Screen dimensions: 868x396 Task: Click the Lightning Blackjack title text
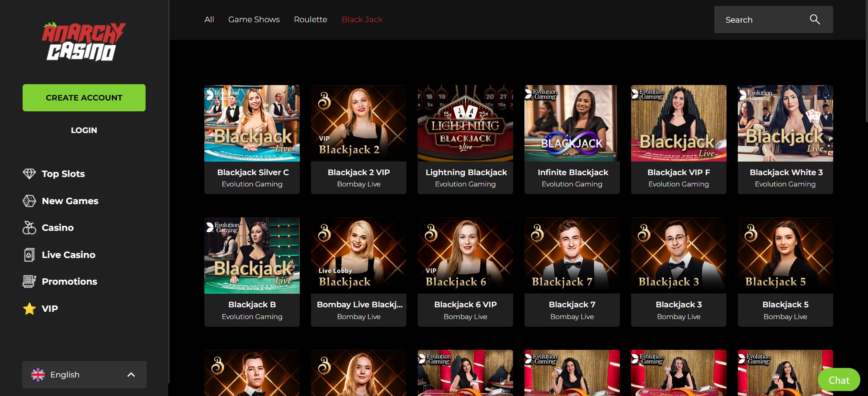click(x=466, y=172)
